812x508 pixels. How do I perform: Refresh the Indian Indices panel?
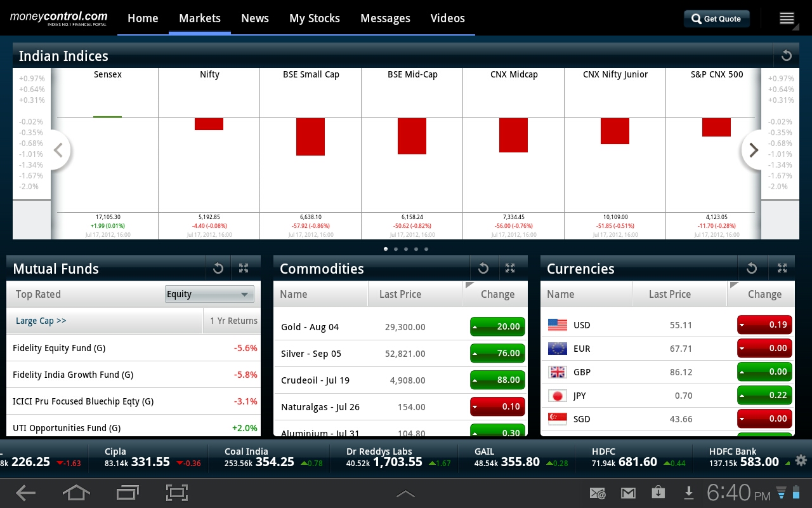point(787,55)
